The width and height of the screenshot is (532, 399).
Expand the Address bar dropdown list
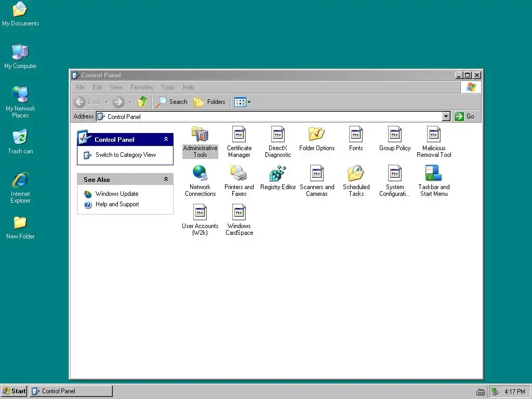coord(446,116)
